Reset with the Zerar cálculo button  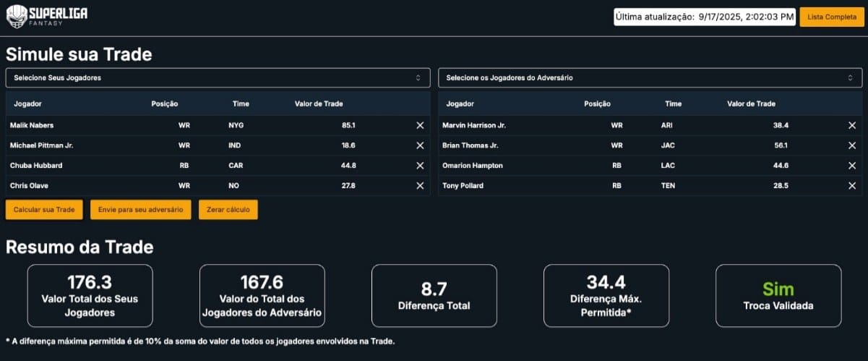coord(228,210)
